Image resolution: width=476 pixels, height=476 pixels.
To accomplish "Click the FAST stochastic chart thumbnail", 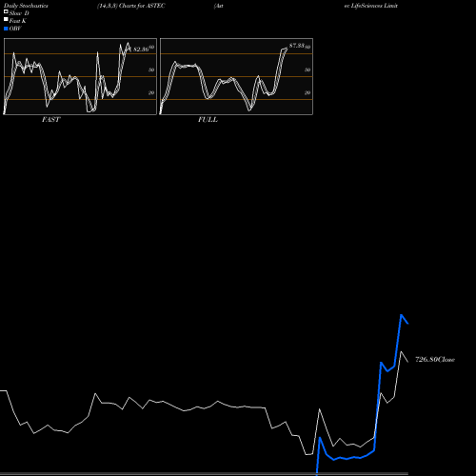I will point(80,76).
